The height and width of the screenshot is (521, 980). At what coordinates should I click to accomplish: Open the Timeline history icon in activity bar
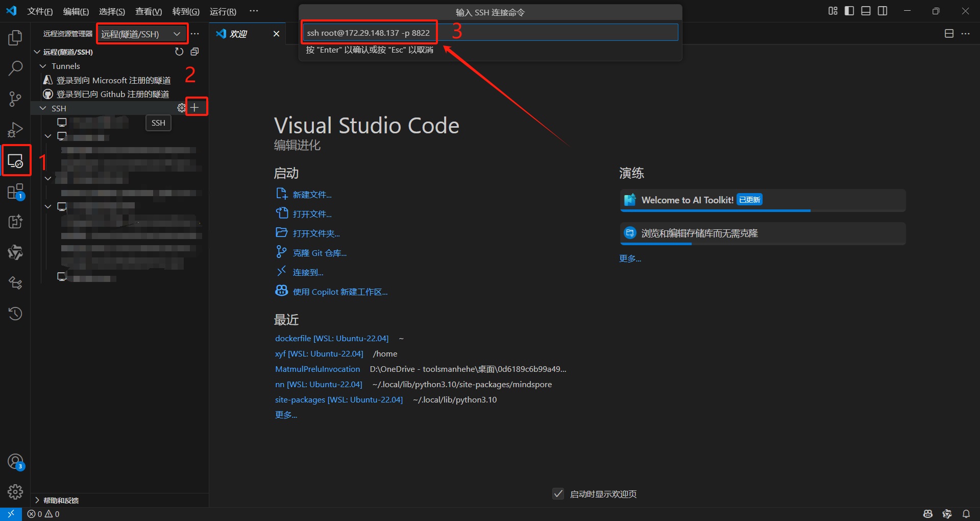coord(15,313)
